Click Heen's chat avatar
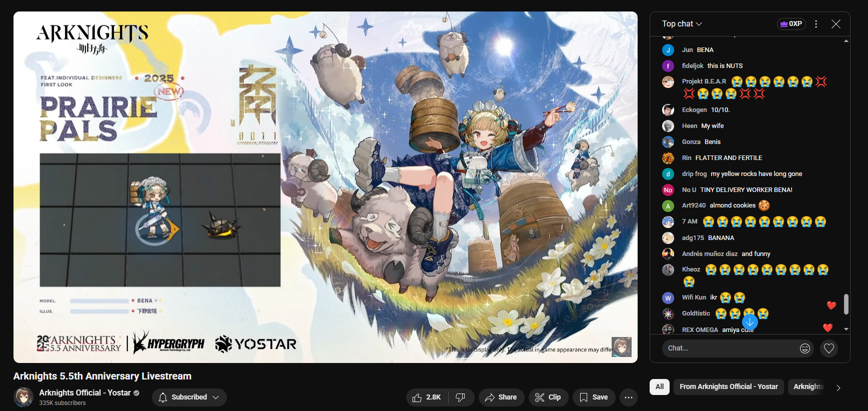This screenshot has height=411, width=868. (x=668, y=126)
